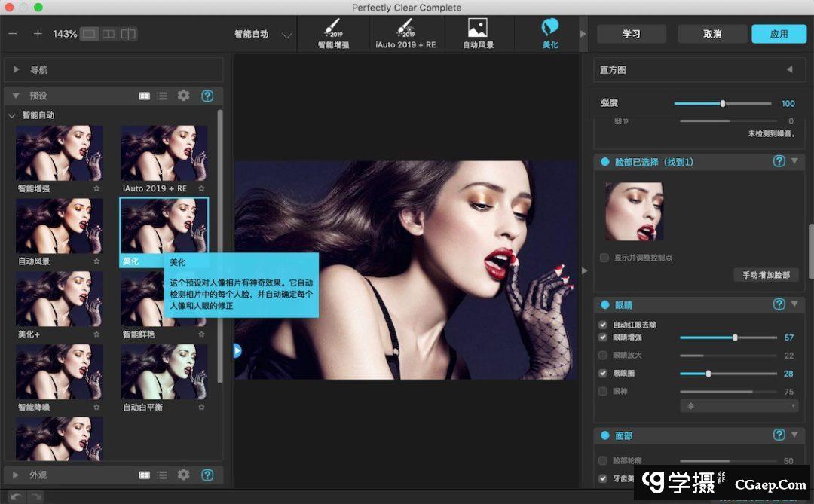Screen dimensions: 814x504
Task: Click the zoom out minus icon
Action: pos(13,34)
